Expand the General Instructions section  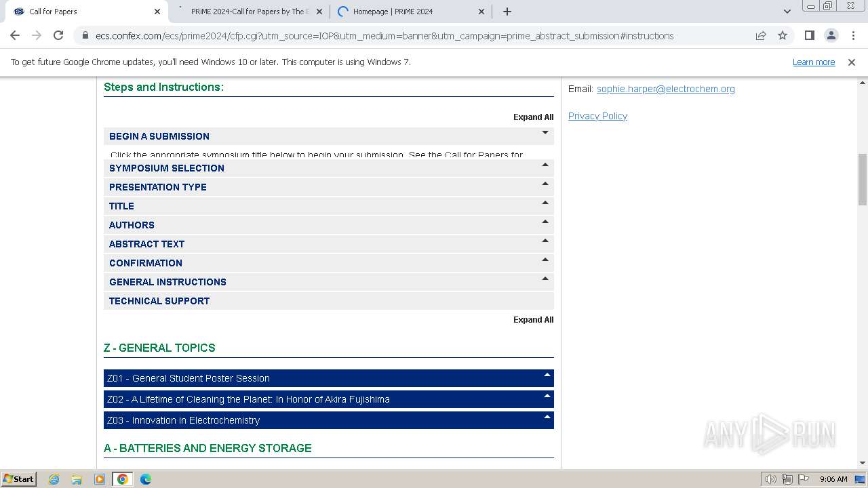coord(329,282)
